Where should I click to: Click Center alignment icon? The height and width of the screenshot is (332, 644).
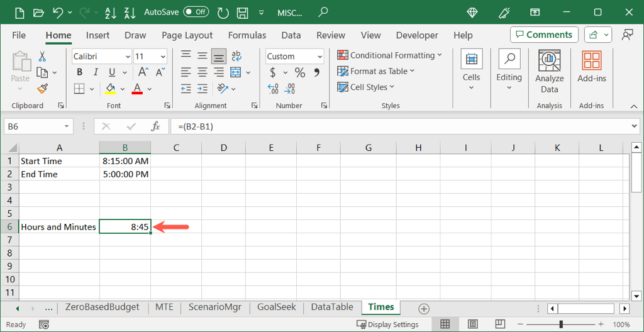point(203,72)
